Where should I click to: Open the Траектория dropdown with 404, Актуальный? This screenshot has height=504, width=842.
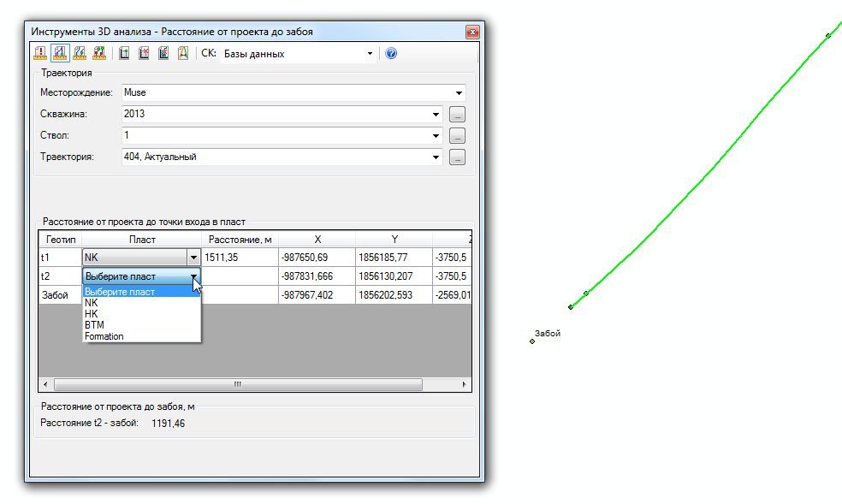(436, 157)
